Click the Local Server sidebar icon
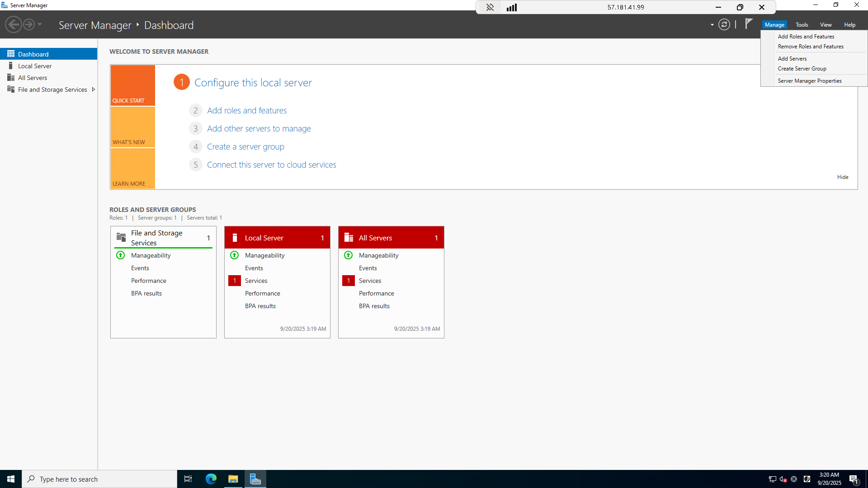 11,66
